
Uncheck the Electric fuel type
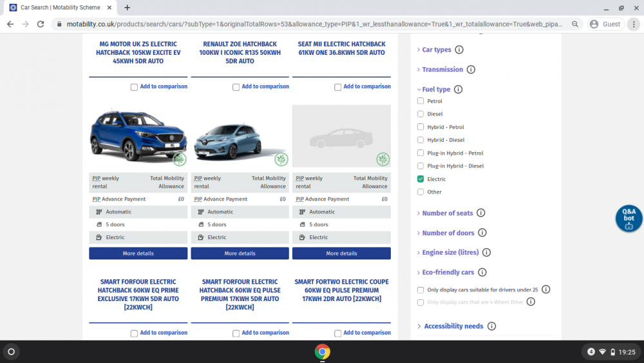pos(420,179)
